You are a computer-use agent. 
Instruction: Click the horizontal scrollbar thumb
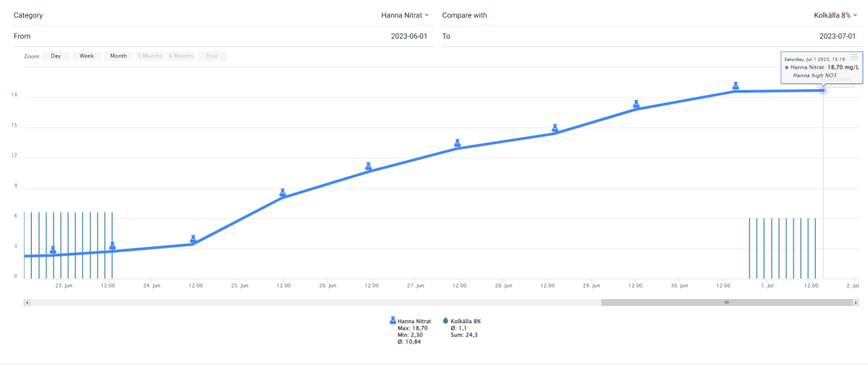[726, 303]
